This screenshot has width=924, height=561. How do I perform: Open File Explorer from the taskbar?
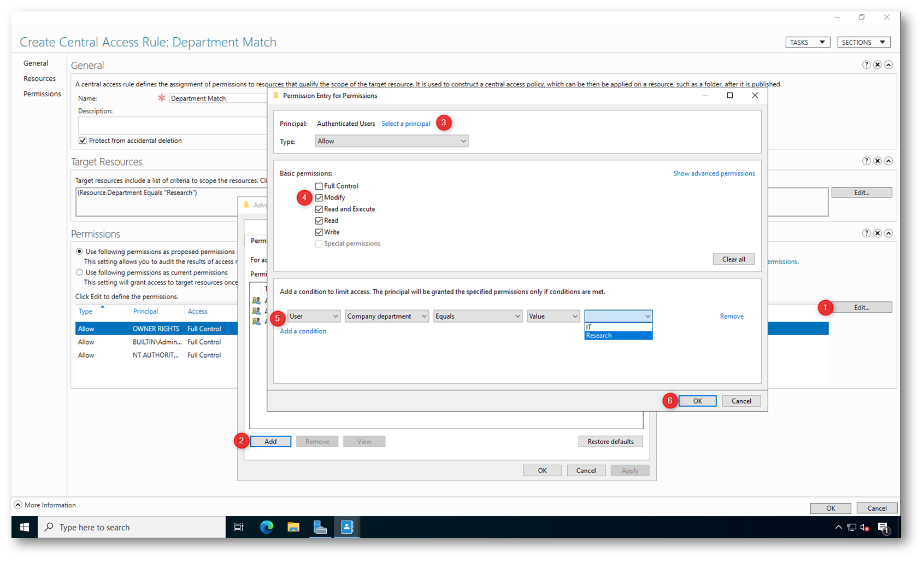(x=293, y=527)
